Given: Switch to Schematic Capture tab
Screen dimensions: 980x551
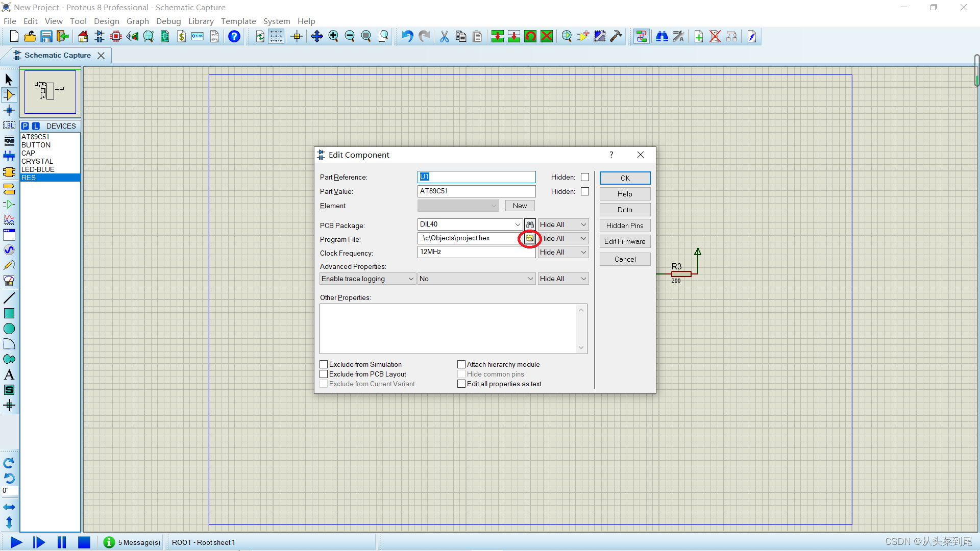Looking at the screenshot, I should pos(57,55).
